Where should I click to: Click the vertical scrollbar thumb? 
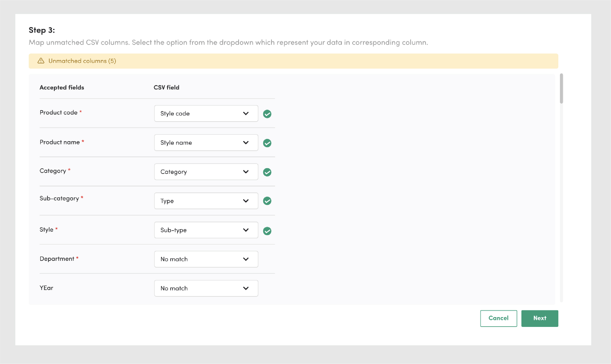[561, 89]
